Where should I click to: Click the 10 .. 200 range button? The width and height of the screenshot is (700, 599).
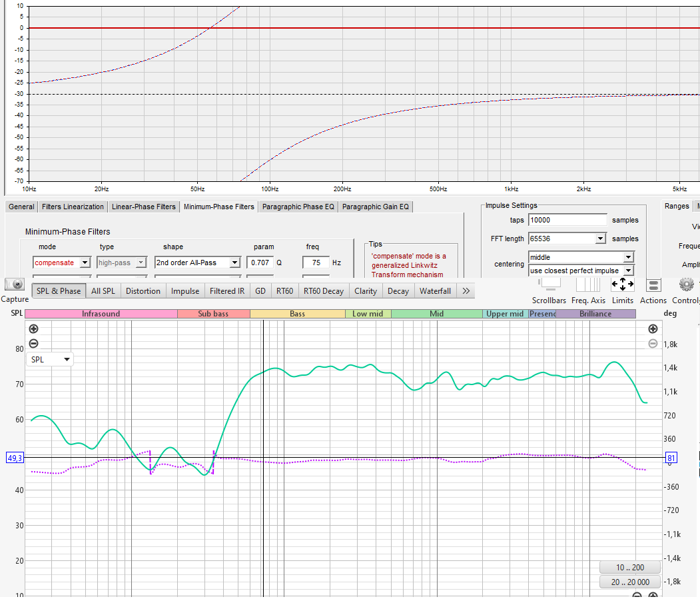[629, 567]
